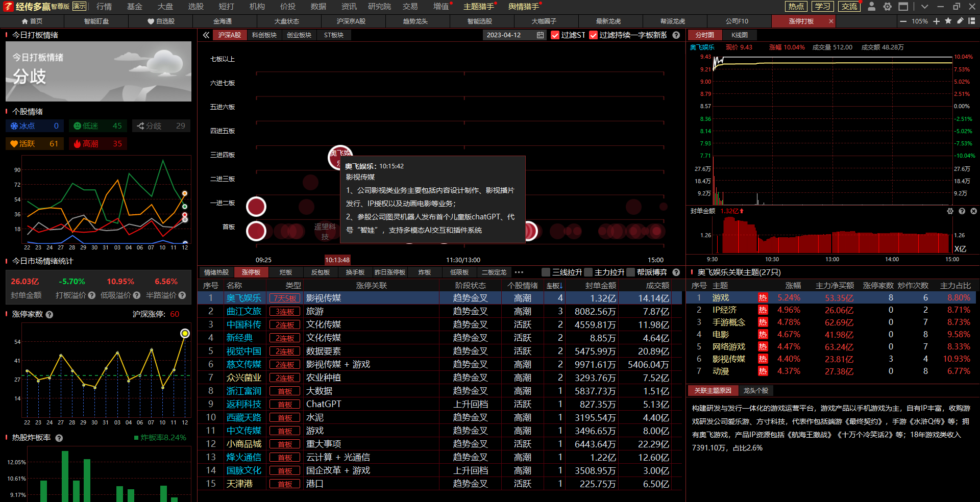Viewport: 980px width, 502px height.
Task: Click the help icon beside 半路溢价
Action: coord(182,295)
